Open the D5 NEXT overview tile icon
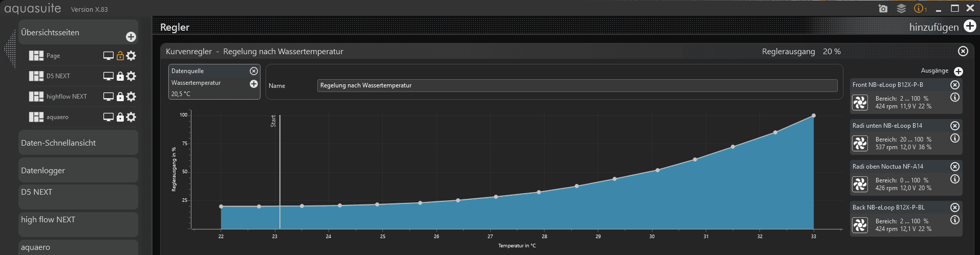Image resolution: width=980 pixels, height=255 pixels. pyautogui.click(x=36, y=76)
